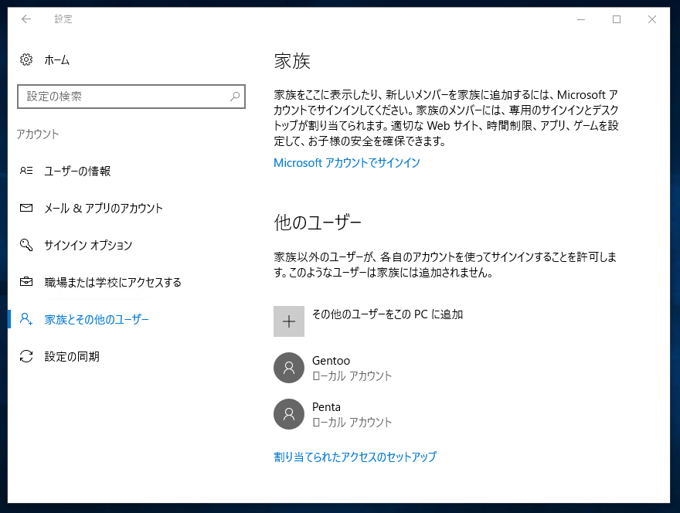Open the Microsoft アカウントでサインイン link
Viewport: 680px width, 513px height.
tap(347, 163)
